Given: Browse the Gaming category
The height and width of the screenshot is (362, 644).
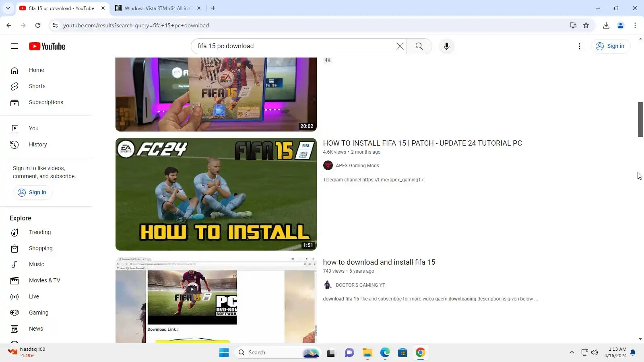Looking at the screenshot, I should click(47, 313).
